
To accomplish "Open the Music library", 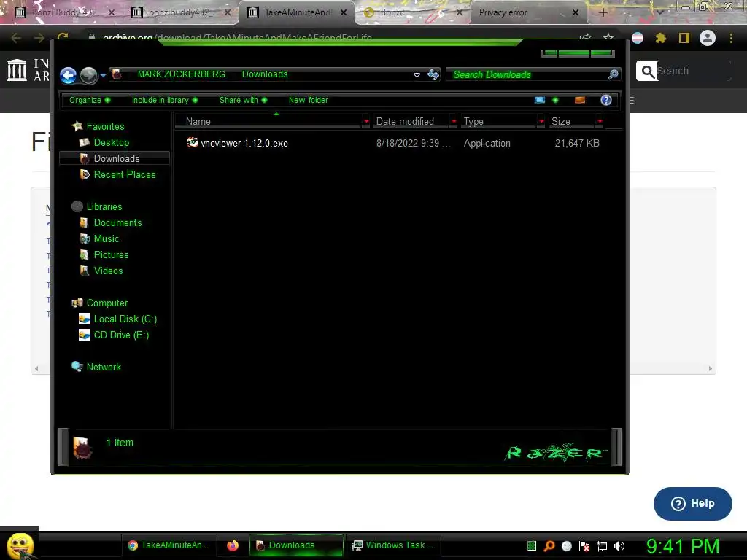I will pos(107,239).
